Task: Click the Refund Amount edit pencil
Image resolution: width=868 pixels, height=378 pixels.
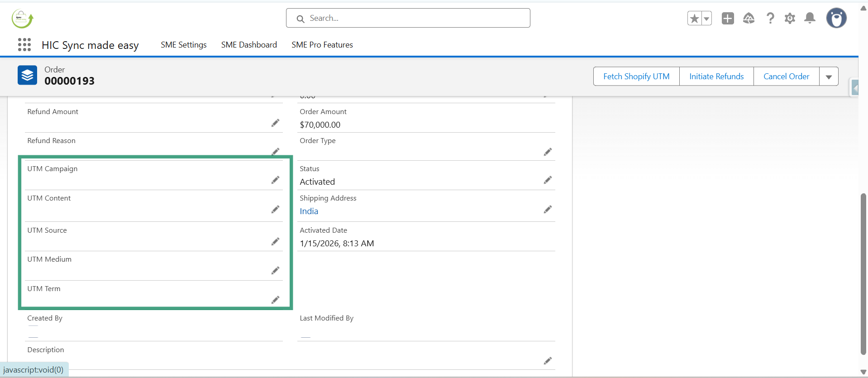Action: [275, 123]
